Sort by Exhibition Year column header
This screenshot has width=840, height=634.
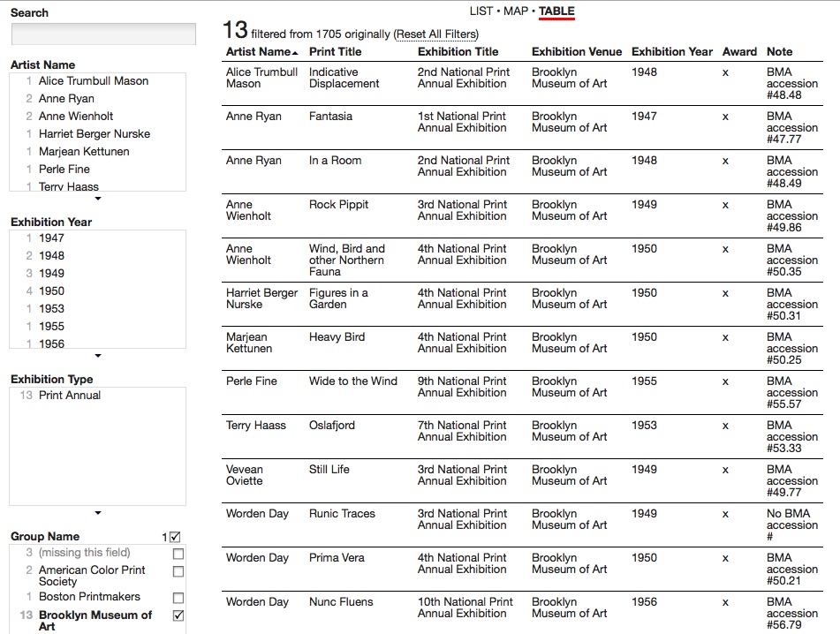pos(672,52)
